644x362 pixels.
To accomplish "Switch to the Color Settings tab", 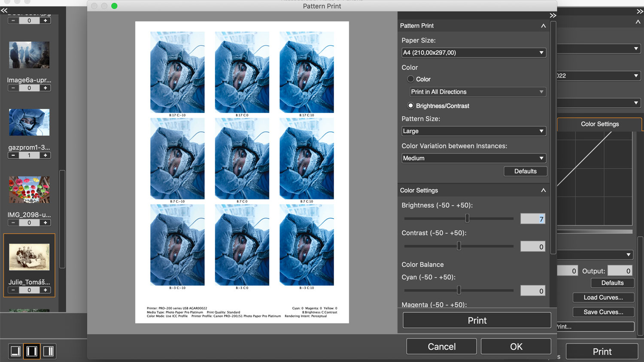I will 599,124.
